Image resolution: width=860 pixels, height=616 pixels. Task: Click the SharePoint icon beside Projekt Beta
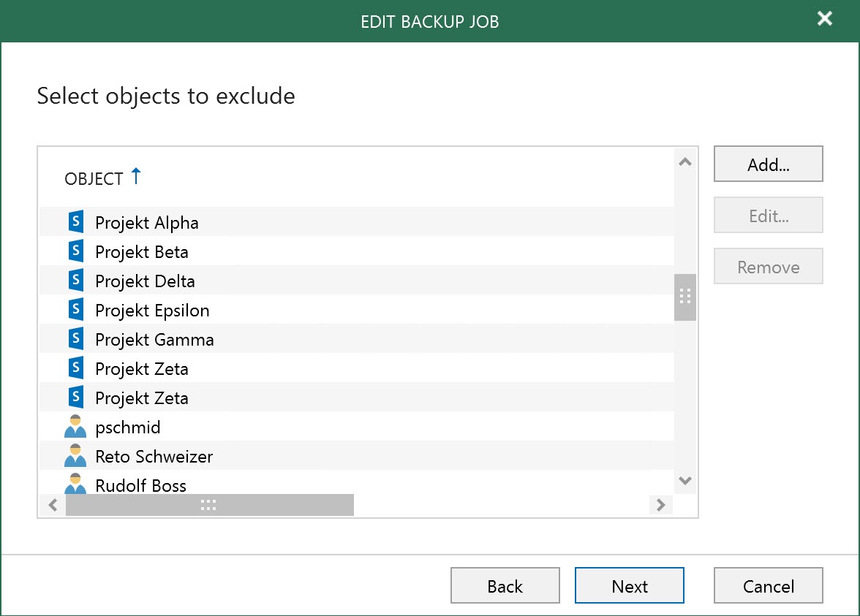coord(76,251)
